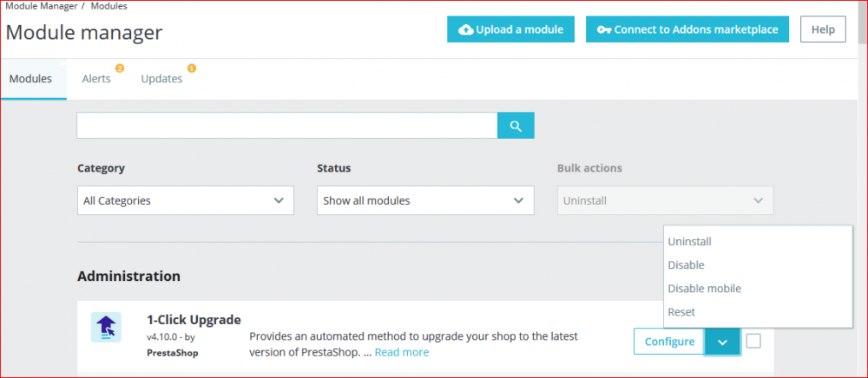Click the v4.10.0 version text
The image size is (868, 378).
(x=163, y=336)
